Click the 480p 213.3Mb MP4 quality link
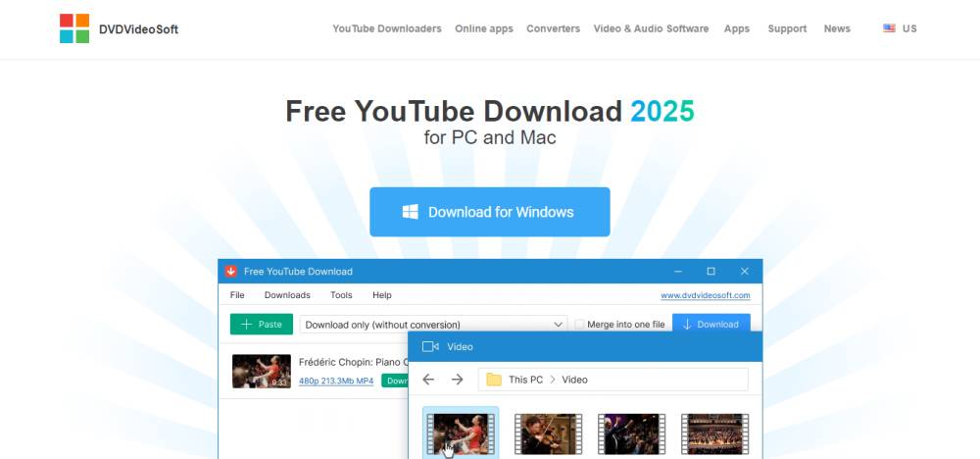 (335, 381)
